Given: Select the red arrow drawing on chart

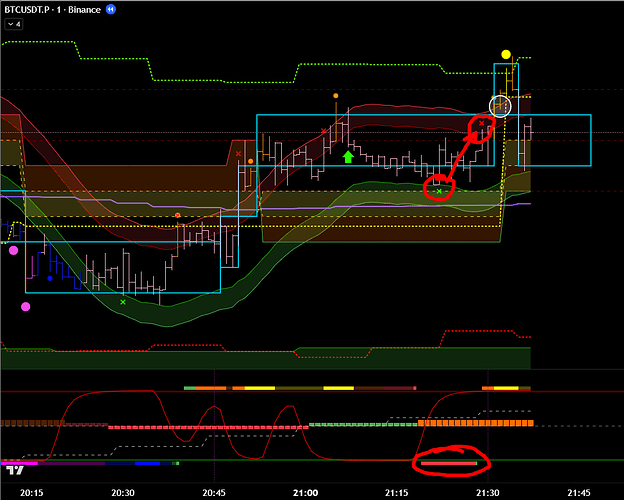Looking at the screenshot, I should [x=460, y=157].
